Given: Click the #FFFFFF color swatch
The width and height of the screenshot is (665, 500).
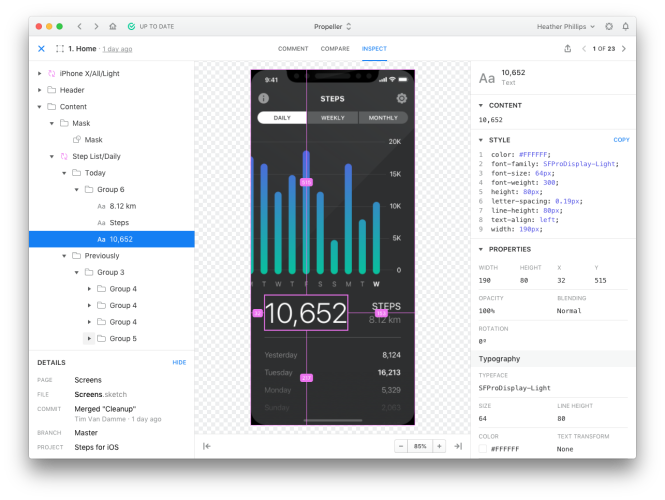Looking at the screenshot, I should point(483,449).
